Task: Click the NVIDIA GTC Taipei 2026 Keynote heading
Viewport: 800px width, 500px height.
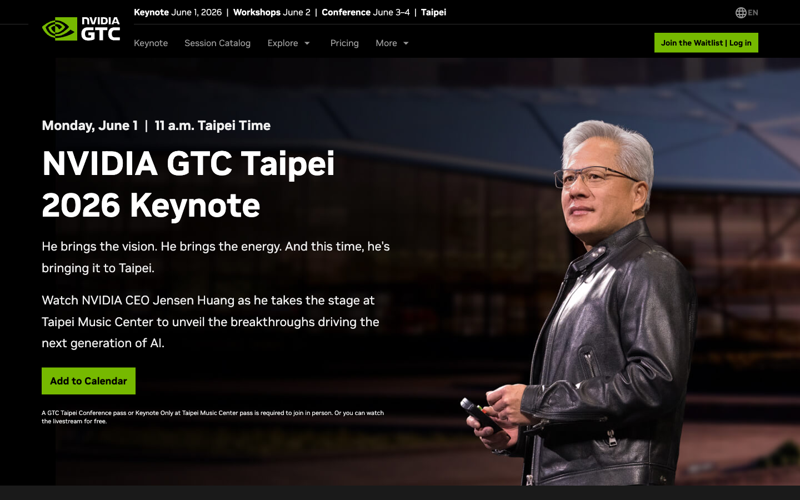Action: coord(188,184)
